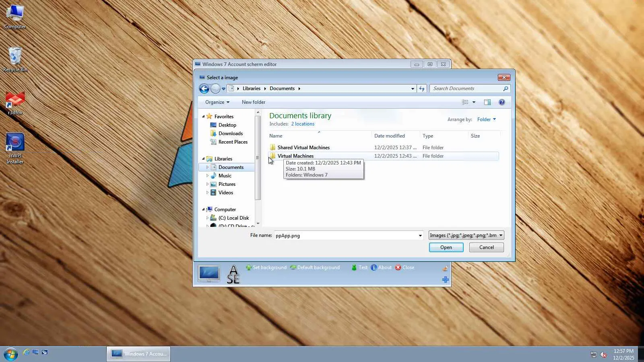Collapse the Libraries tree group
644x362 pixels.
[203, 159]
